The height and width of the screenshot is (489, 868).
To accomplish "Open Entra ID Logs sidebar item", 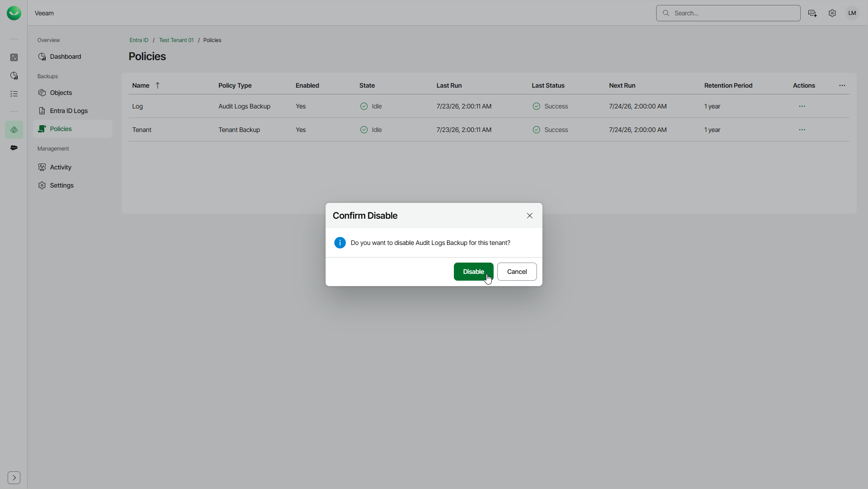I will click(x=73, y=111).
